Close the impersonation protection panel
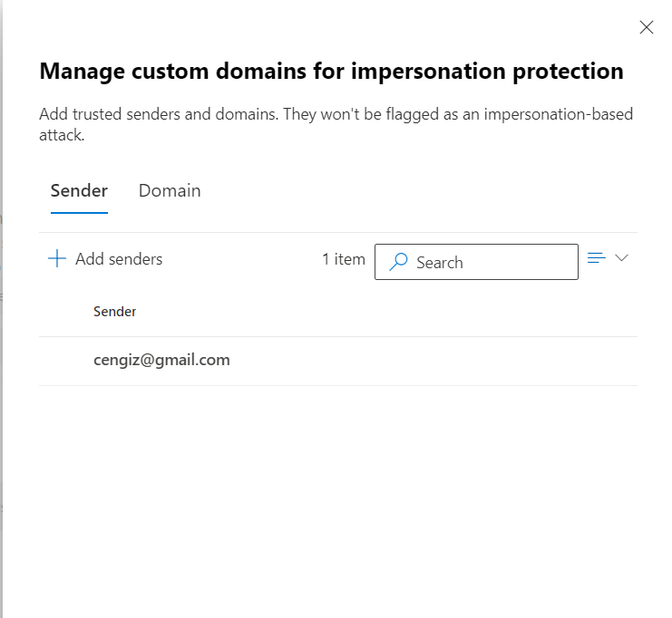Image resolution: width=672 pixels, height=618 pixels. (647, 27)
